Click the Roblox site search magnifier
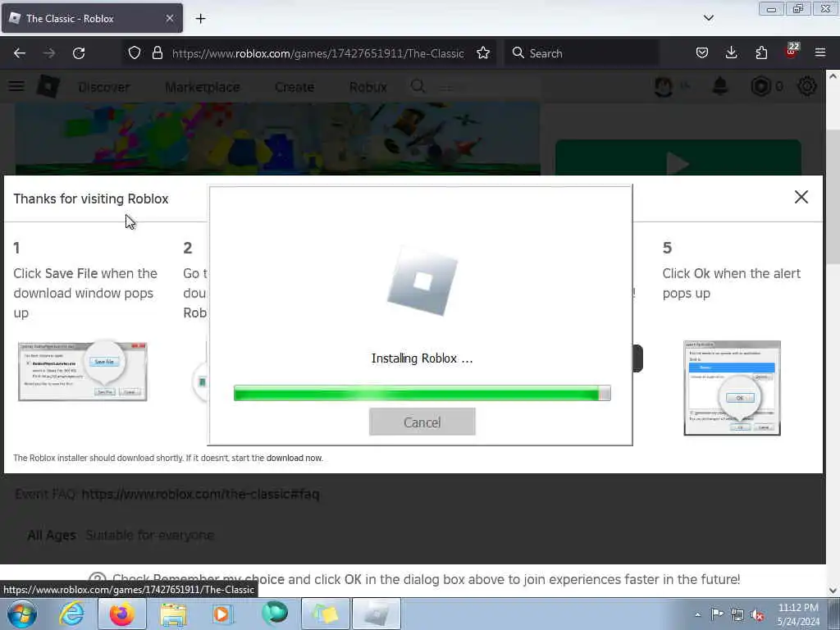The width and height of the screenshot is (840, 630). coord(418,85)
